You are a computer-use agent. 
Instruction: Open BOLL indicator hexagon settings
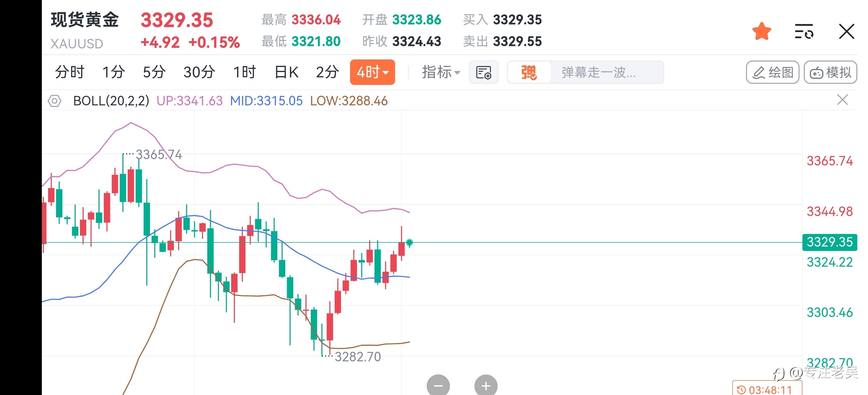55,101
